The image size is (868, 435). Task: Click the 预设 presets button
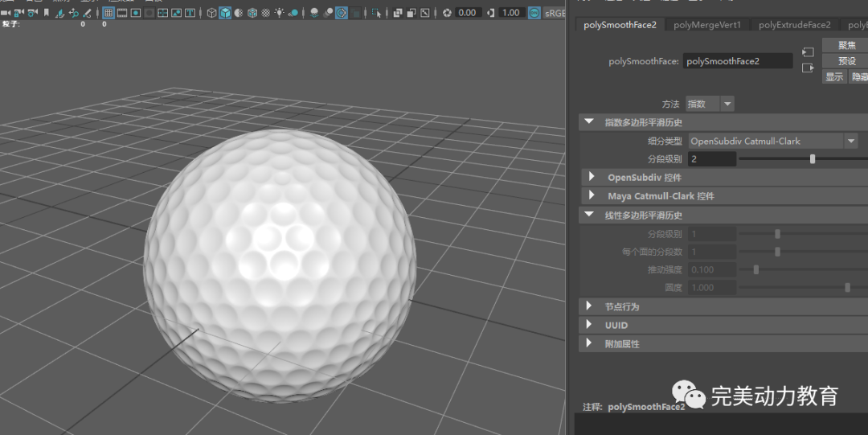[846, 61]
